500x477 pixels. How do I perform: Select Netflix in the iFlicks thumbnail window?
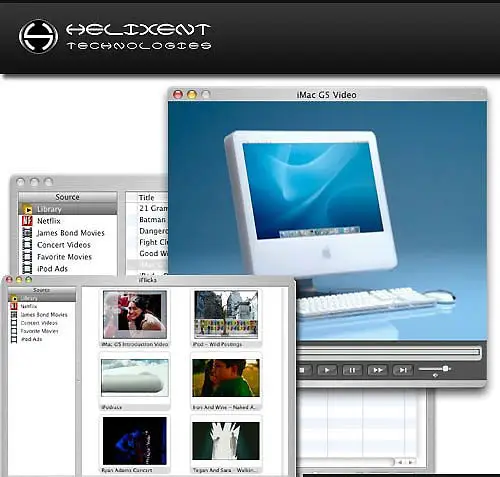[x=42, y=306]
